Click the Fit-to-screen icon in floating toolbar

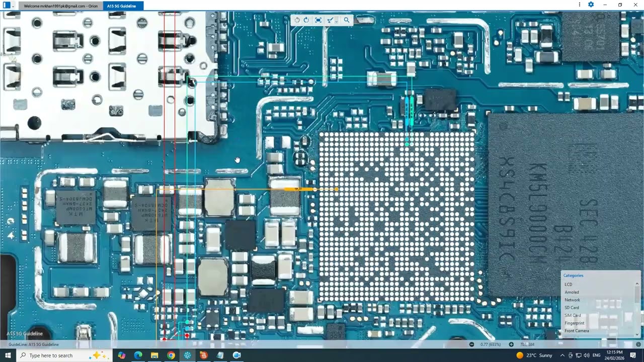[318, 20]
